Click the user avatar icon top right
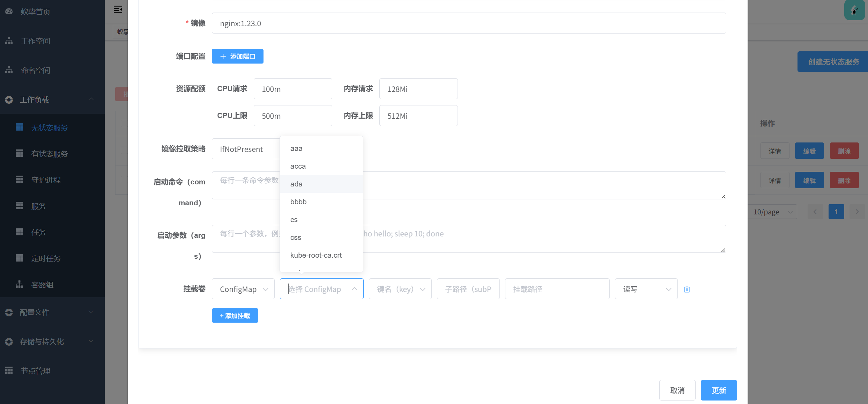868x404 pixels. coord(854,10)
